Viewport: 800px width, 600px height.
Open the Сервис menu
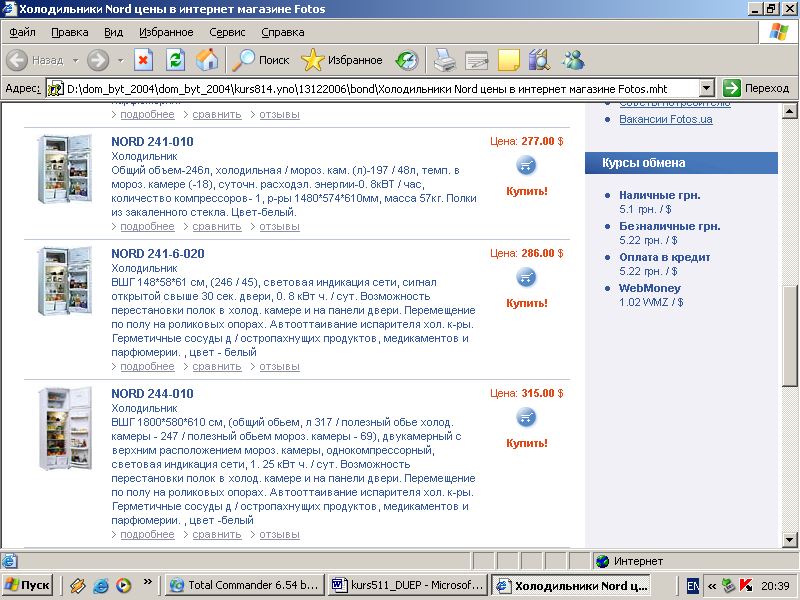tap(227, 32)
